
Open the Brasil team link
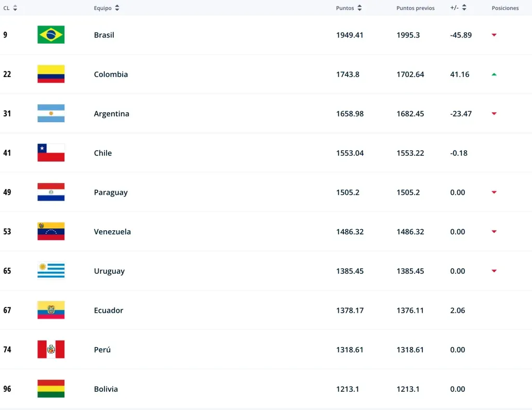[x=104, y=35]
